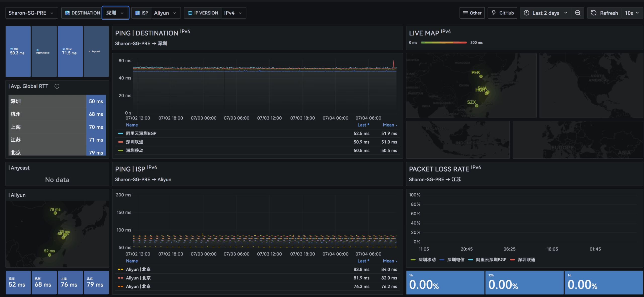Click the 1d packet loss 0.00% tile
Viewport: 644px width, 297px height.
[604, 282]
